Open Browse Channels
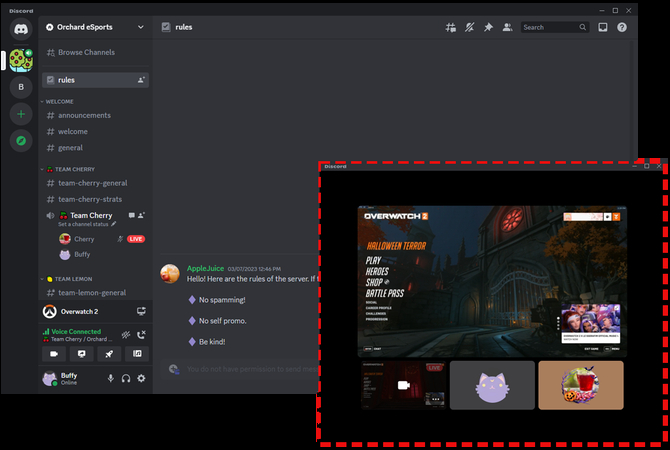Screen dimensions: 670x450 click(95, 52)
